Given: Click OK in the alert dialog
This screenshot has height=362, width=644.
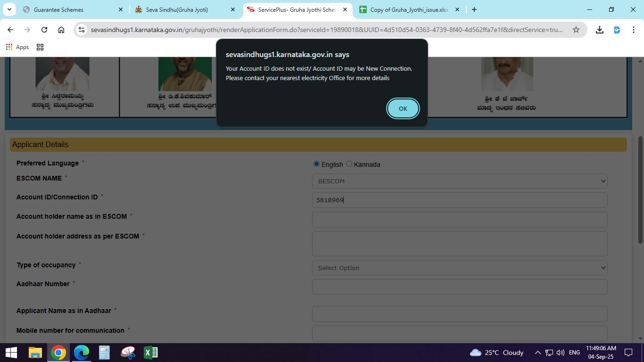Looking at the screenshot, I should tap(403, 108).
